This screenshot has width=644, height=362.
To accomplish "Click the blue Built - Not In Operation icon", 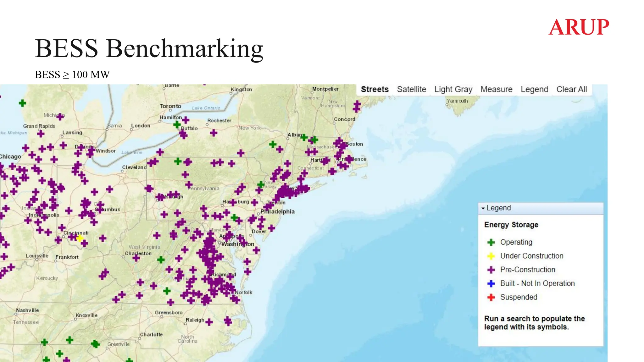I will pos(491,283).
